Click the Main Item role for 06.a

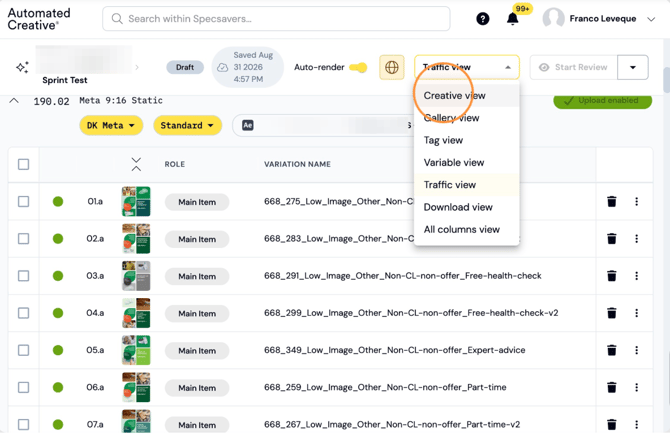(197, 388)
